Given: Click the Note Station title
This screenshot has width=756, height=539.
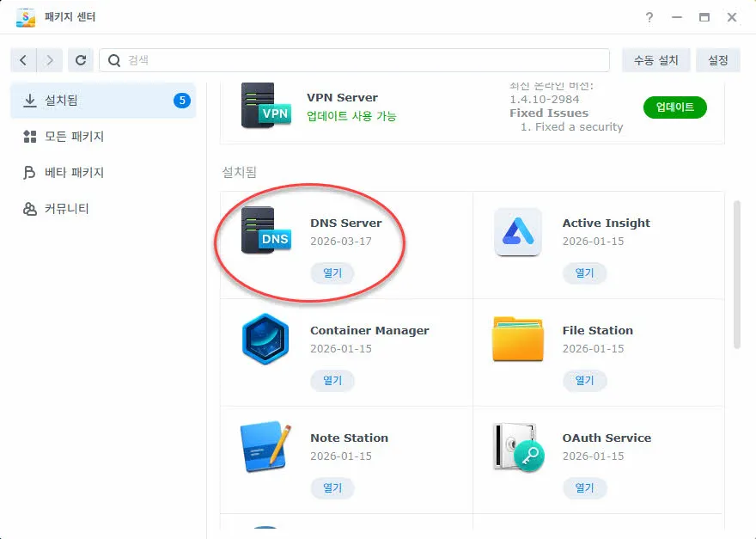Looking at the screenshot, I should [x=349, y=438].
